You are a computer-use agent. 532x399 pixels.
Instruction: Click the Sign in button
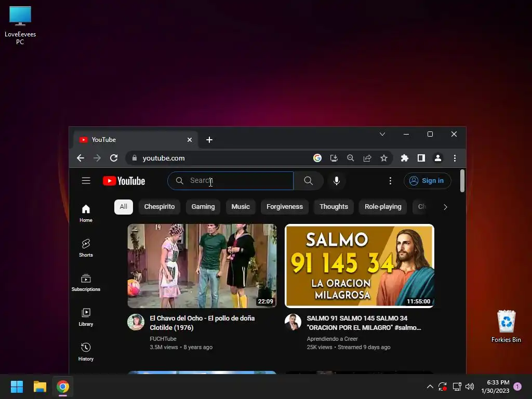427,181
